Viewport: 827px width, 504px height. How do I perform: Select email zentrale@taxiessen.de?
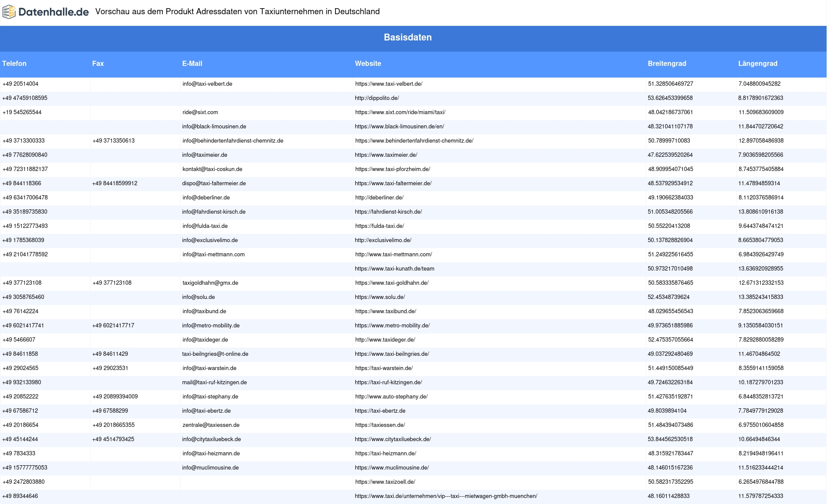(211, 425)
